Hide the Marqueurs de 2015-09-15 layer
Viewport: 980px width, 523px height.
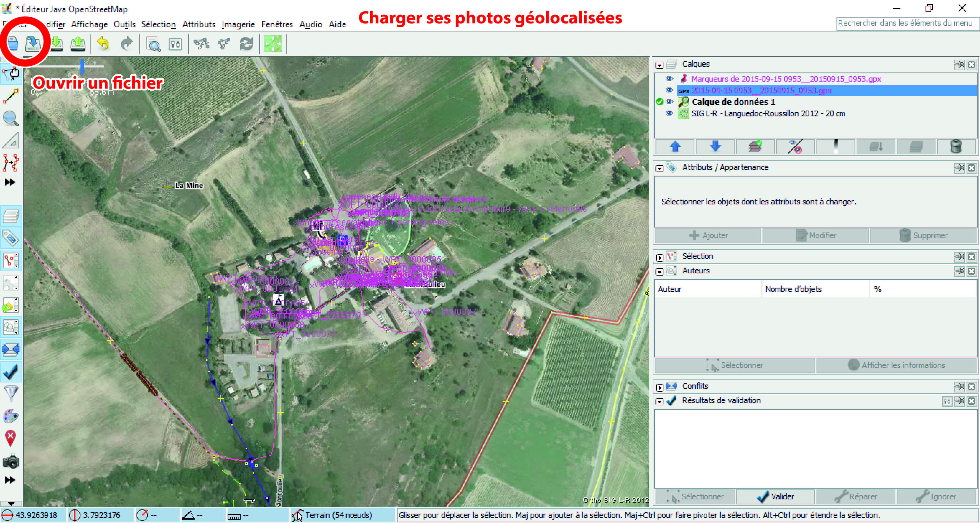tap(669, 79)
